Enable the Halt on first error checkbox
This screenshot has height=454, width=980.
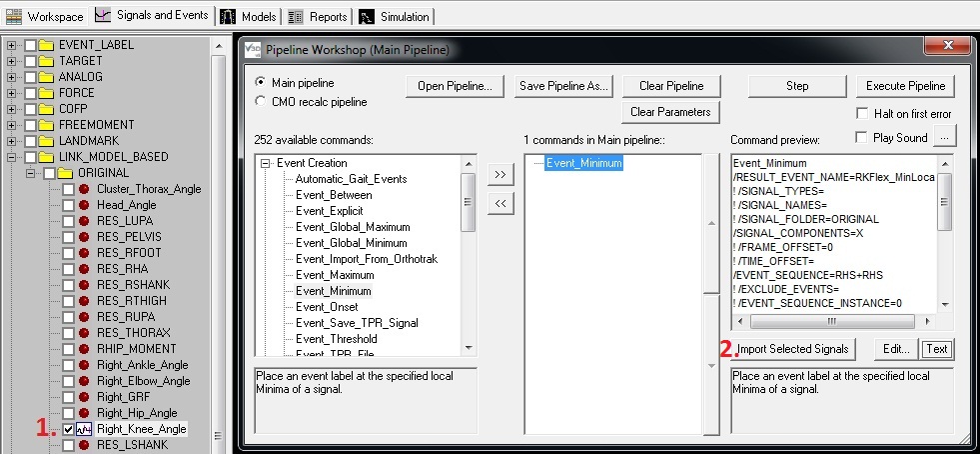pyautogui.click(x=862, y=114)
